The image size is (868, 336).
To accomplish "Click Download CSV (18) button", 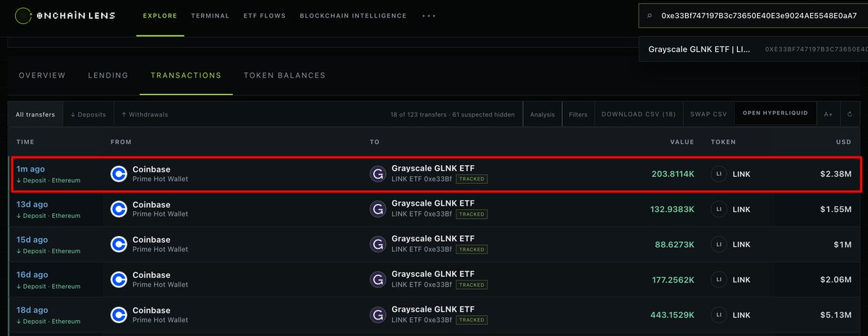I will click(639, 114).
